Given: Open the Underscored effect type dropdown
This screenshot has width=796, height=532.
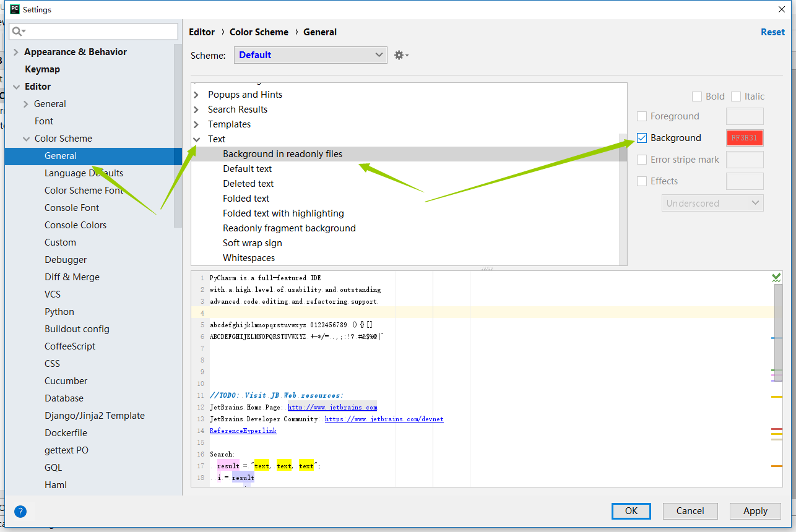Looking at the screenshot, I should [712, 203].
